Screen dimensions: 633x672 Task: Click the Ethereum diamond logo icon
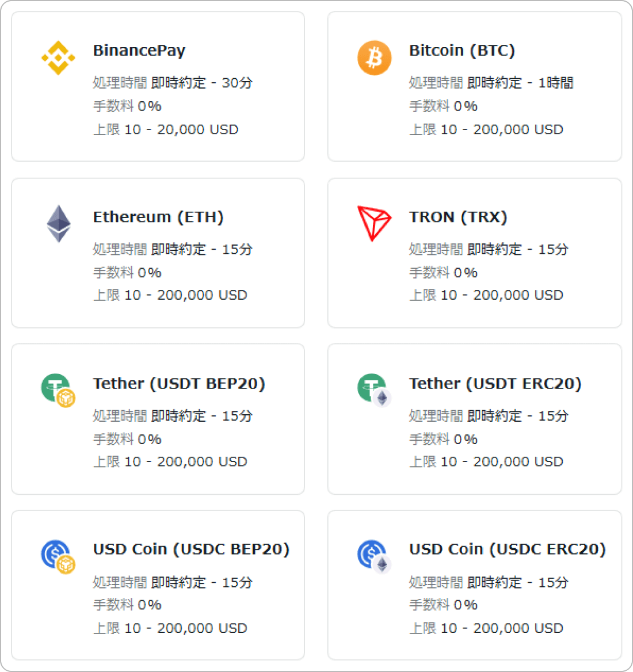(58, 224)
